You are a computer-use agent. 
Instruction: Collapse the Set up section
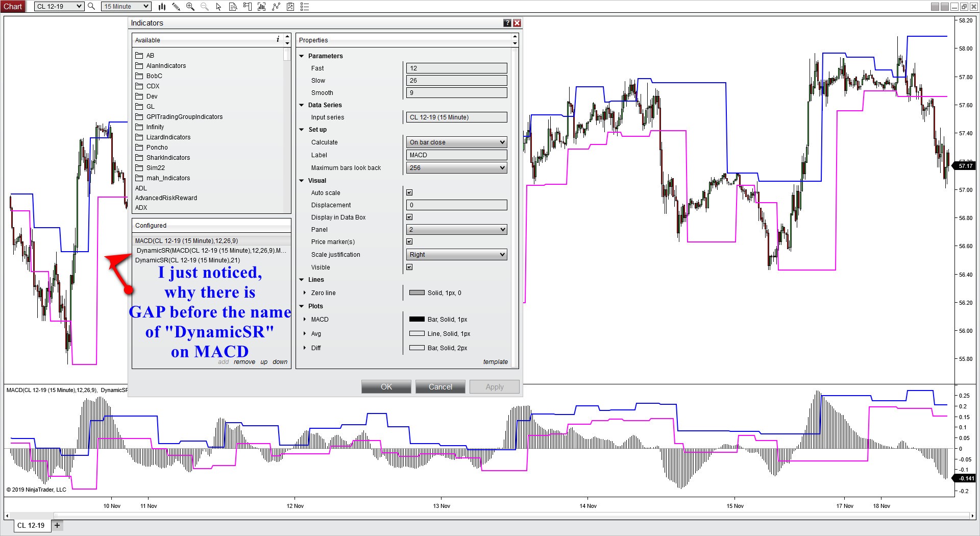point(302,129)
